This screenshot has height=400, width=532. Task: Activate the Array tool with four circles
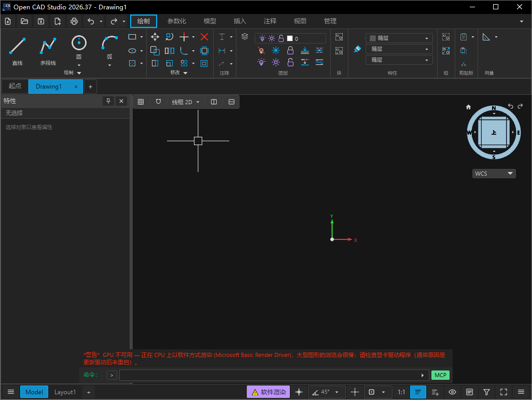184,63
